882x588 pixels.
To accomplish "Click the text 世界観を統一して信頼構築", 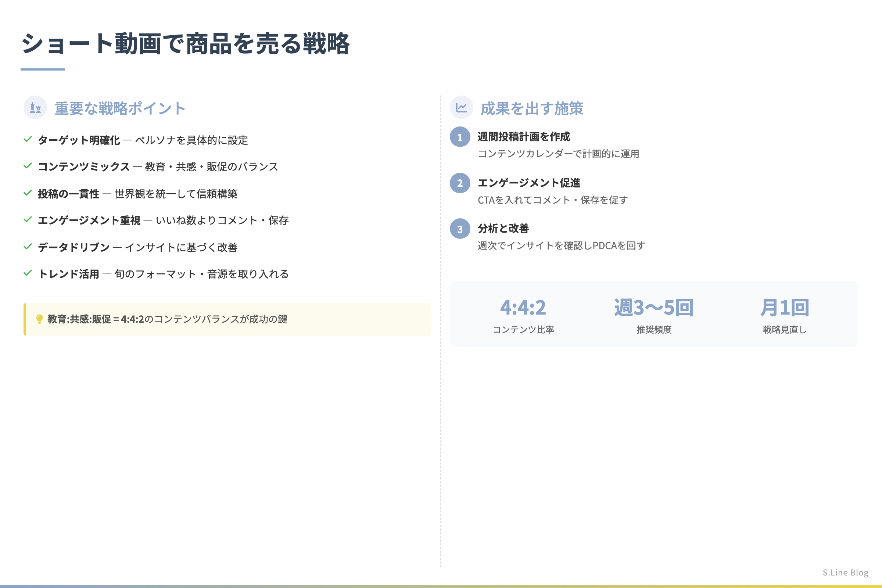I will click(x=176, y=194).
